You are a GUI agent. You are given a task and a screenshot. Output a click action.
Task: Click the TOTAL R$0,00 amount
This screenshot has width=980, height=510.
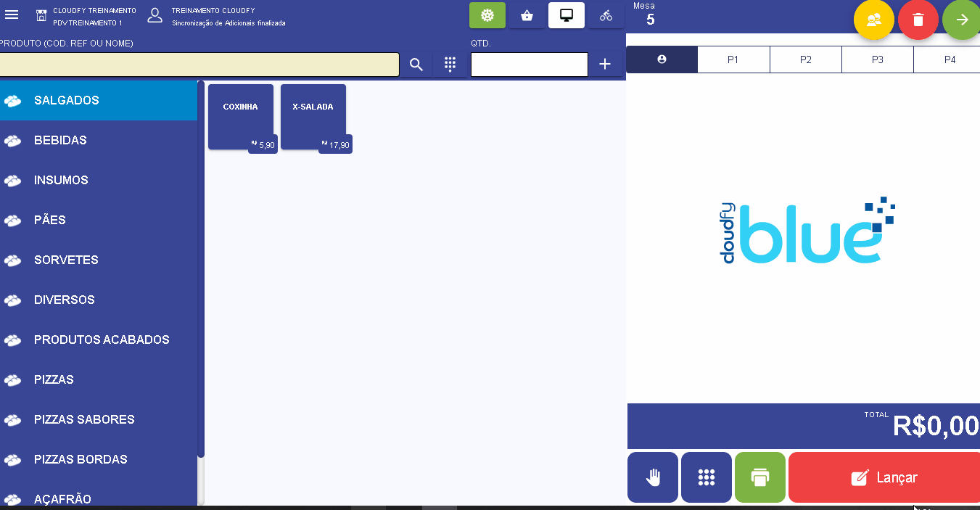(x=936, y=426)
